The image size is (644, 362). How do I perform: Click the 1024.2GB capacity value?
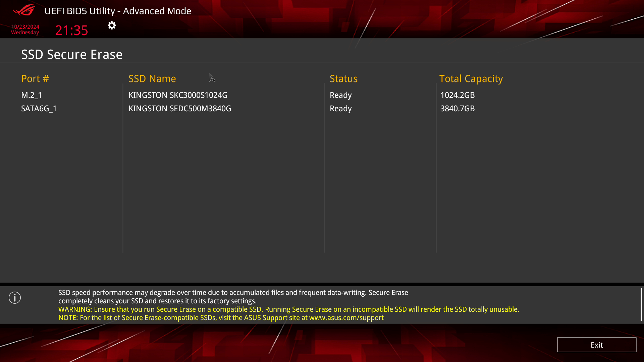[458, 95]
